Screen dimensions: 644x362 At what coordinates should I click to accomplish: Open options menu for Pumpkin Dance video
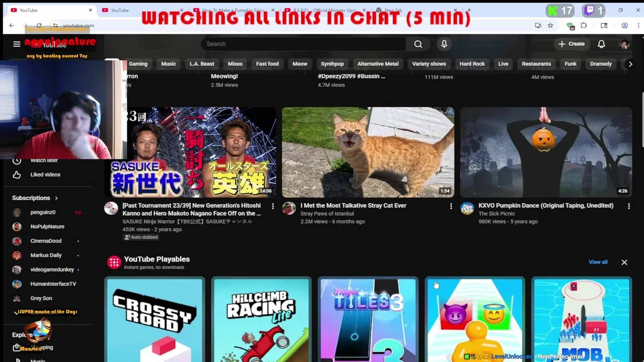[x=628, y=206]
